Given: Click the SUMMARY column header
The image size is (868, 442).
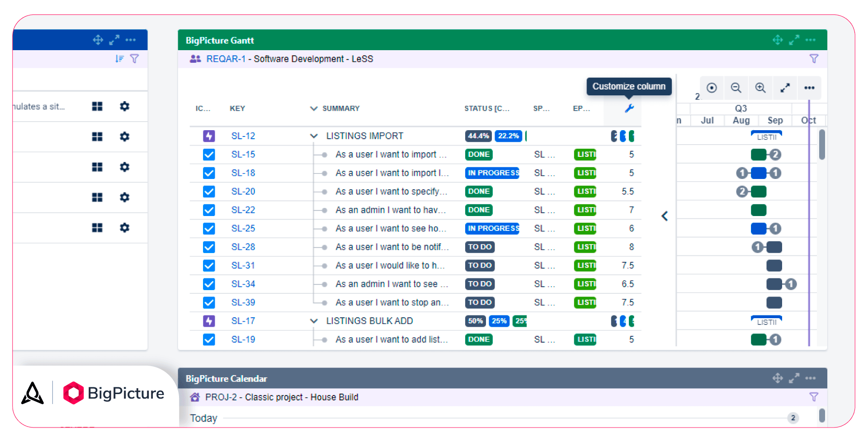Looking at the screenshot, I should [341, 108].
